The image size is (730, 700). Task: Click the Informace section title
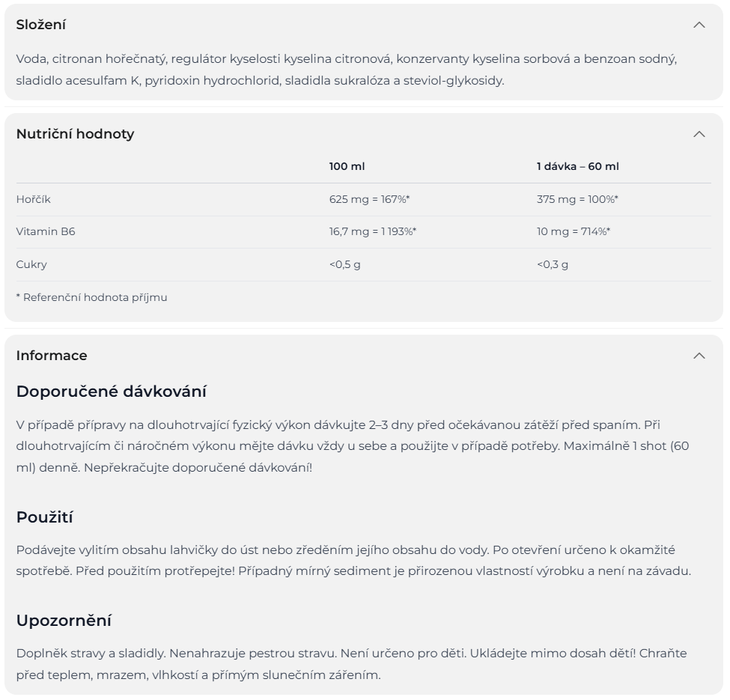point(52,356)
